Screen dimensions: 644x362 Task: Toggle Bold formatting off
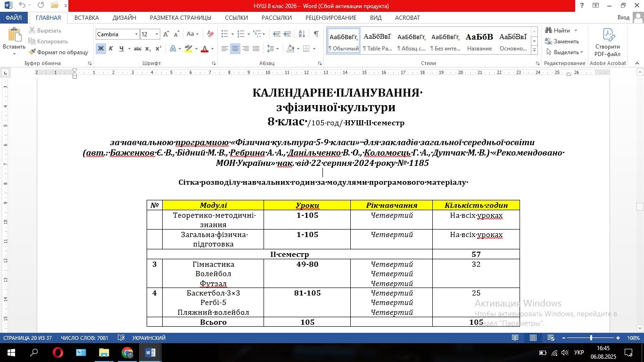[100, 49]
